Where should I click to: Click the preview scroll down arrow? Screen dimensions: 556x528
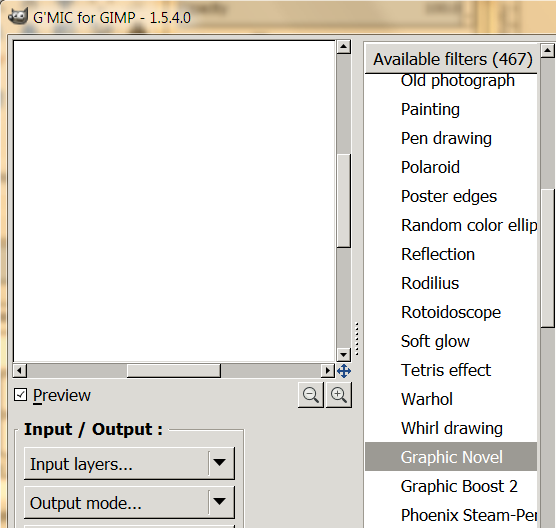point(344,354)
